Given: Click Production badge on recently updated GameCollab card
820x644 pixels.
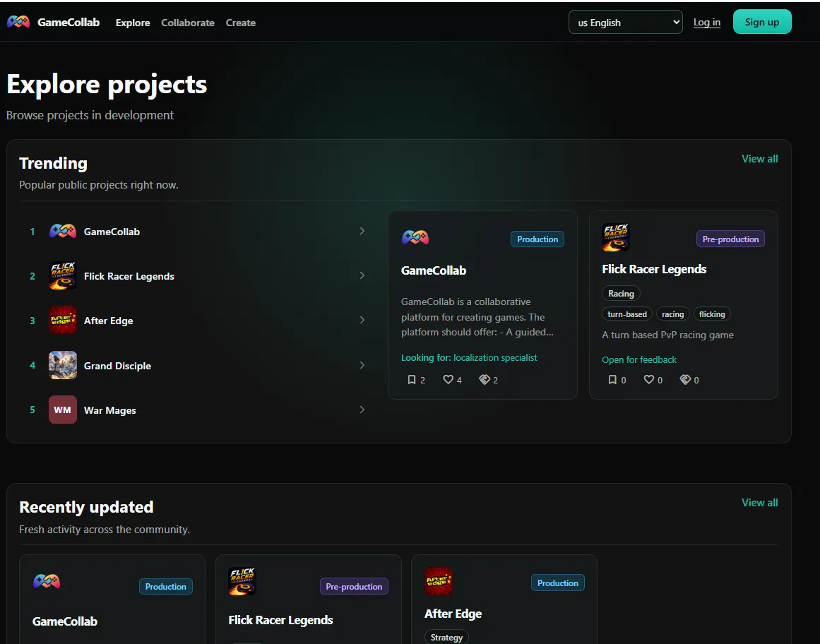Looking at the screenshot, I should 166,587.
